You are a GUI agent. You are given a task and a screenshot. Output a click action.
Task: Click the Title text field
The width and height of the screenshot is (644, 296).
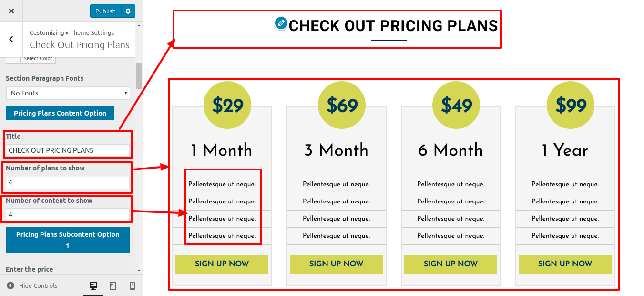coord(68,150)
